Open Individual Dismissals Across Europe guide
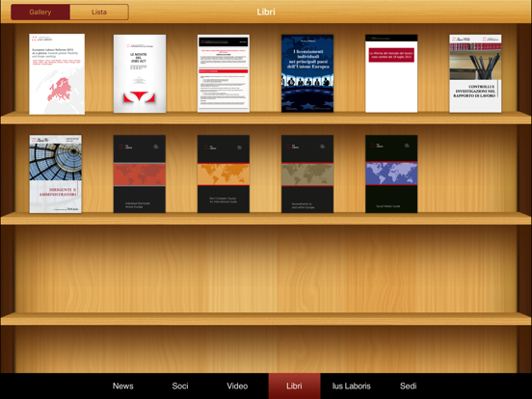Image resolution: width=532 pixels, height=399 pixels. click(140, 174)
